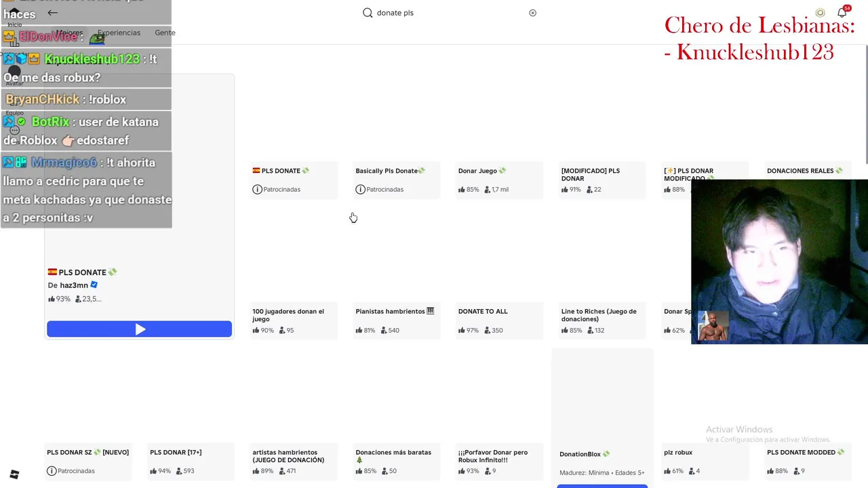
Task: Click info icon under PLS DONAR SZ card
Action: 52,470
